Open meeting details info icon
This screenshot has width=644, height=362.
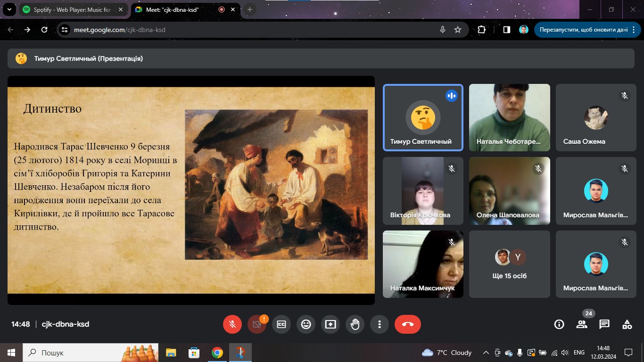pos(559,324)
